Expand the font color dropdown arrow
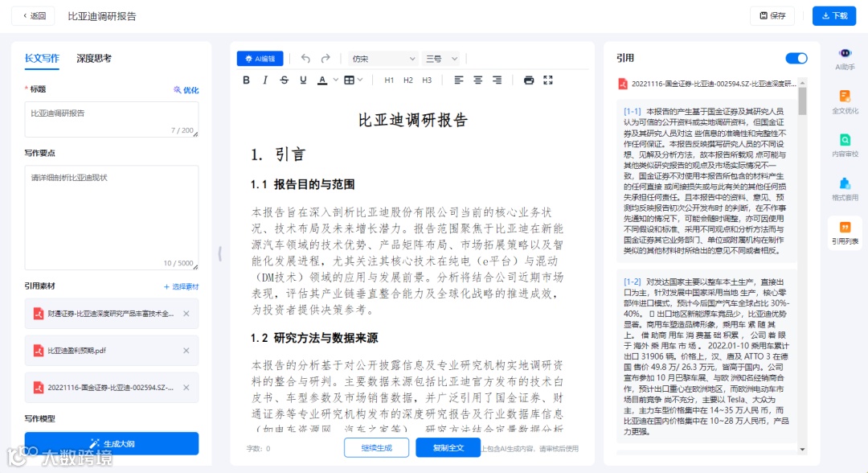Screen dimensions: 868x473 click(335, 80)
